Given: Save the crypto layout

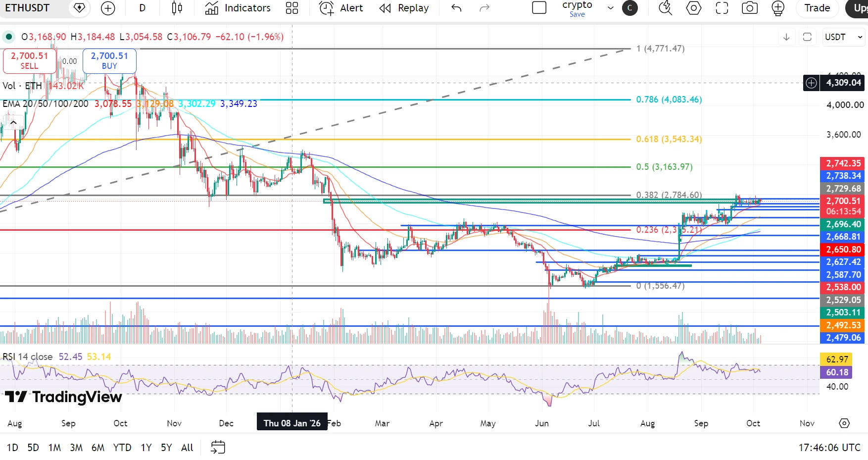Looking at the screenshot, I should (577, 14).
